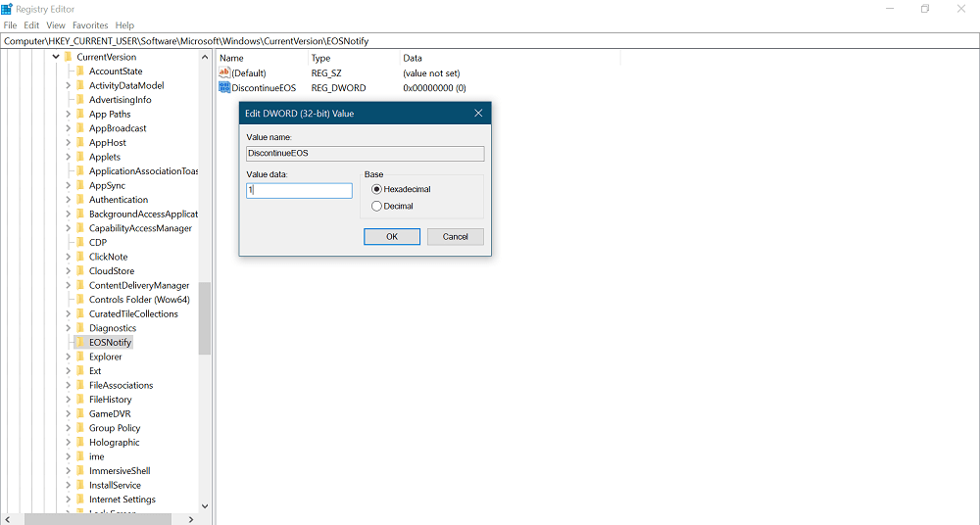Expand the App Paths key
This screenshot has width=980, height=525.
pos(69,114)
